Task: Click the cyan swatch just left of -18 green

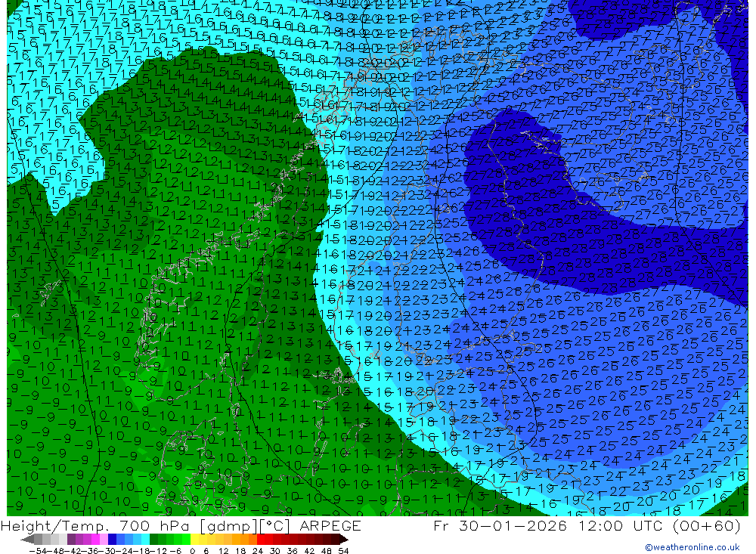Action: (145, 539)
